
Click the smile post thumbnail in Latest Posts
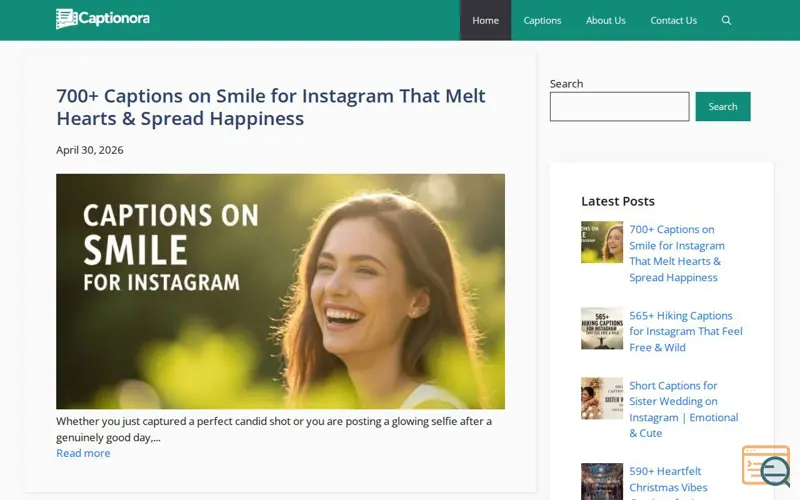tap(602, 242)
